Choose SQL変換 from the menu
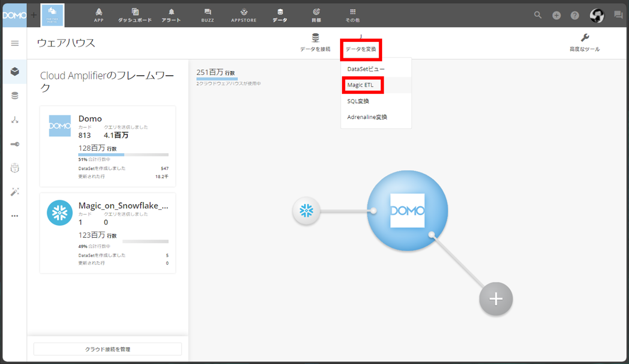 coord(376,101)
